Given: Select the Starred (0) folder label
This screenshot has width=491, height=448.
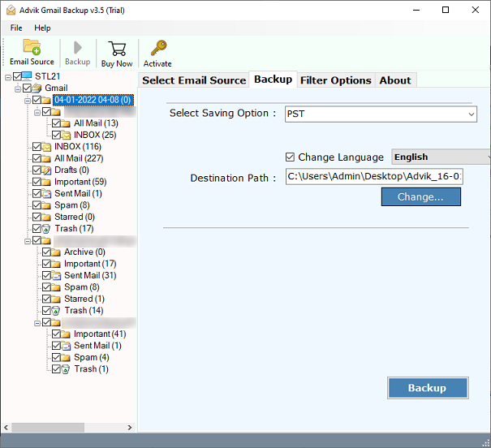Looking at the screenshot, I should click(x=75, y=217).
